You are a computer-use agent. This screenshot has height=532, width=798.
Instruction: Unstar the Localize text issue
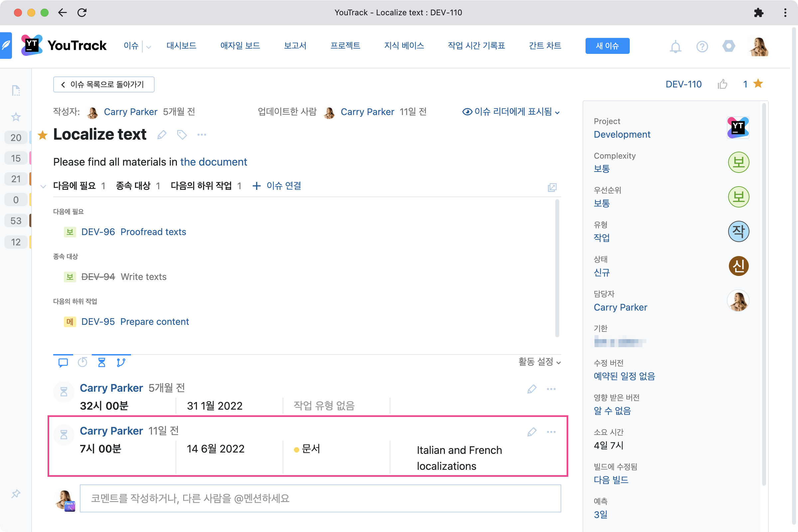[43, 135]
